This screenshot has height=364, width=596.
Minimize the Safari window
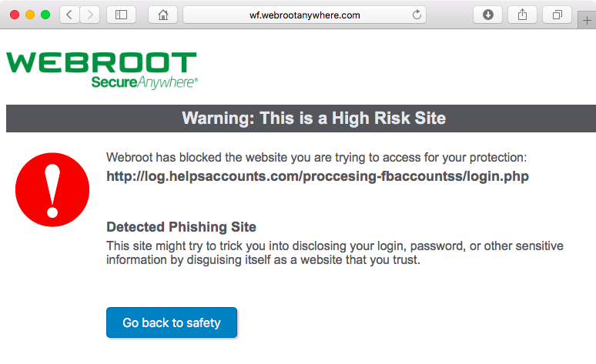[x=30, y=15]
